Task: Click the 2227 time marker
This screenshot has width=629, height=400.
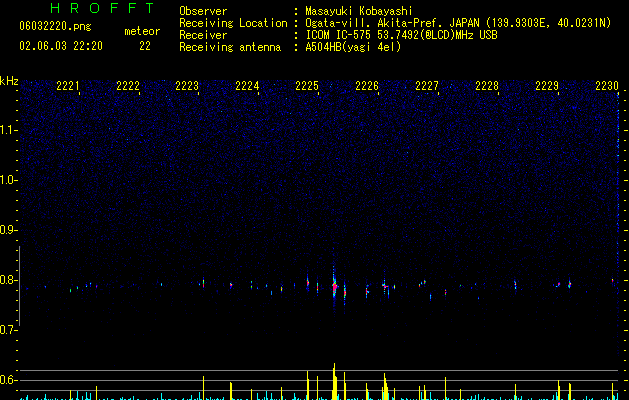Action: coord(427,86)
